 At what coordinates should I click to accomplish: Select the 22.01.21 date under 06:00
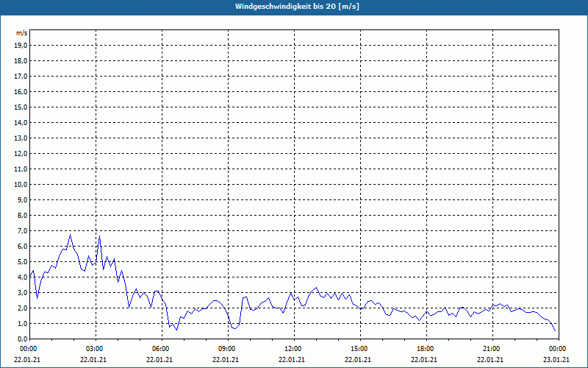(159, 359)
